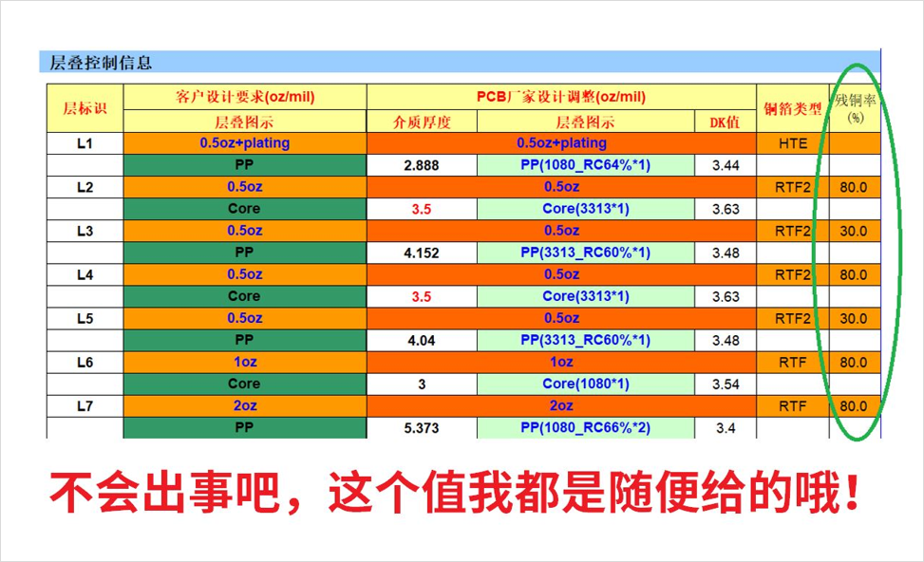Select the DK值 subheader

(x=726, y=122)
